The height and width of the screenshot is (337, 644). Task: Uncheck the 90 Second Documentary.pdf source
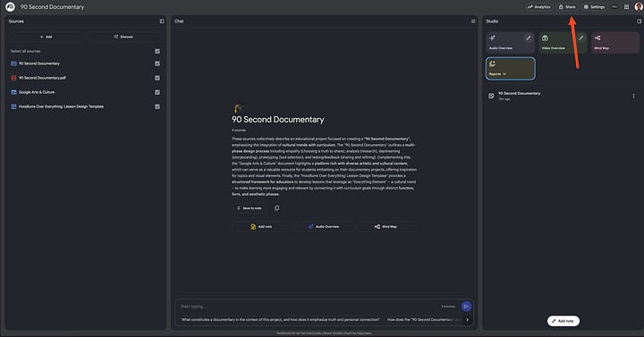[x=157, y=78]
